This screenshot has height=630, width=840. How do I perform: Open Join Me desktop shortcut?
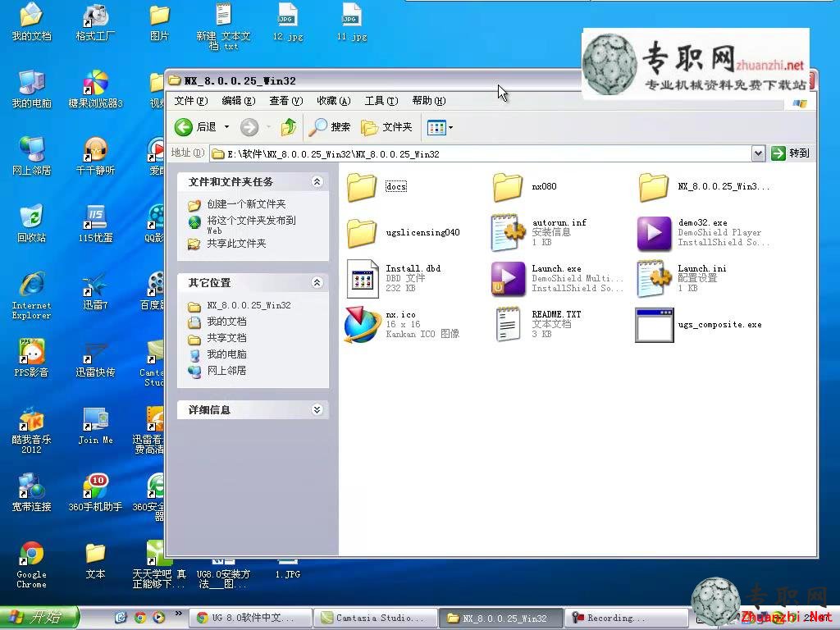[x=95, y=426]
